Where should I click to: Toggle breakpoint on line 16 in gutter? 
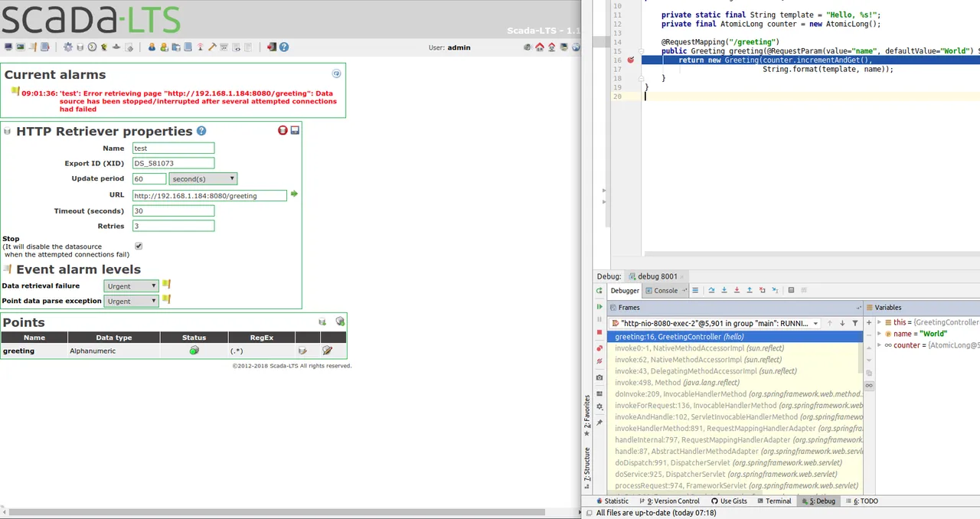[x=631, y=60]
